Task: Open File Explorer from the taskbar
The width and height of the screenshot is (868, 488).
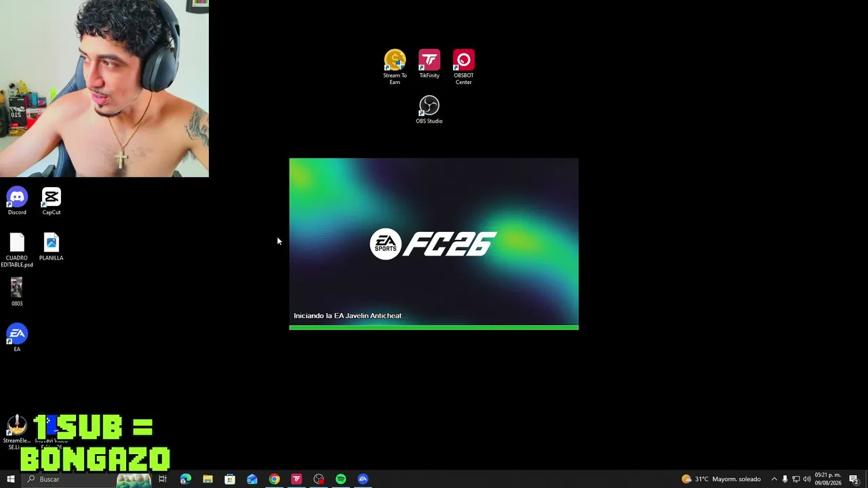Action: [x=208, y=479]
